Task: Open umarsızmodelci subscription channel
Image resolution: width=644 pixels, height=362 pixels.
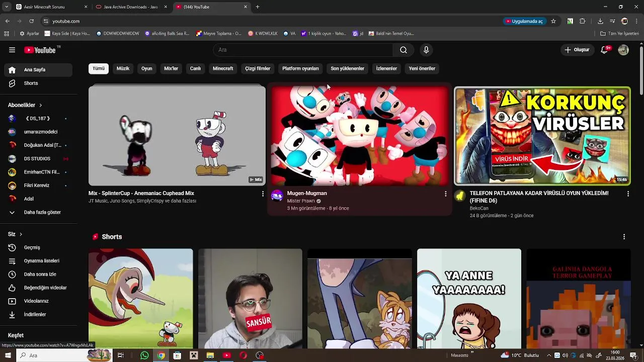Action: click(38, 132)
